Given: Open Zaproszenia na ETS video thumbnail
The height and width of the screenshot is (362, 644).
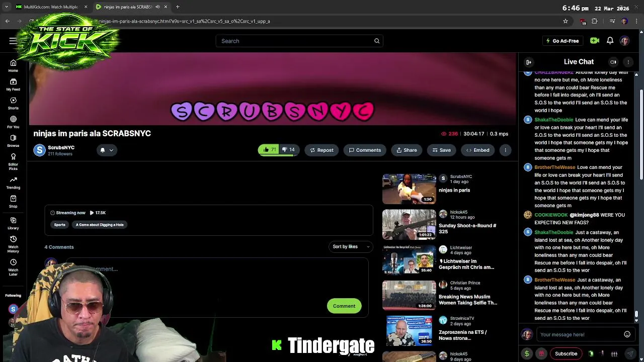Looking at the screenshot, I should (x=409, y=331).
